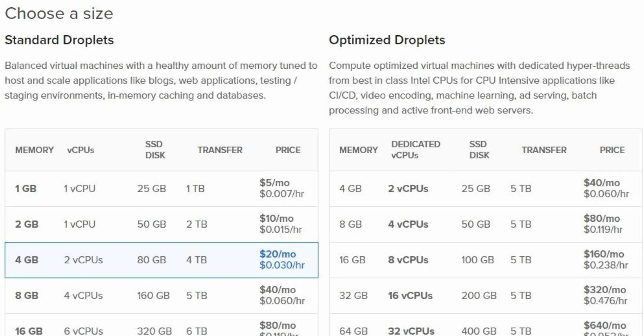Click the optimized table PRICE column header

[612, 150]
